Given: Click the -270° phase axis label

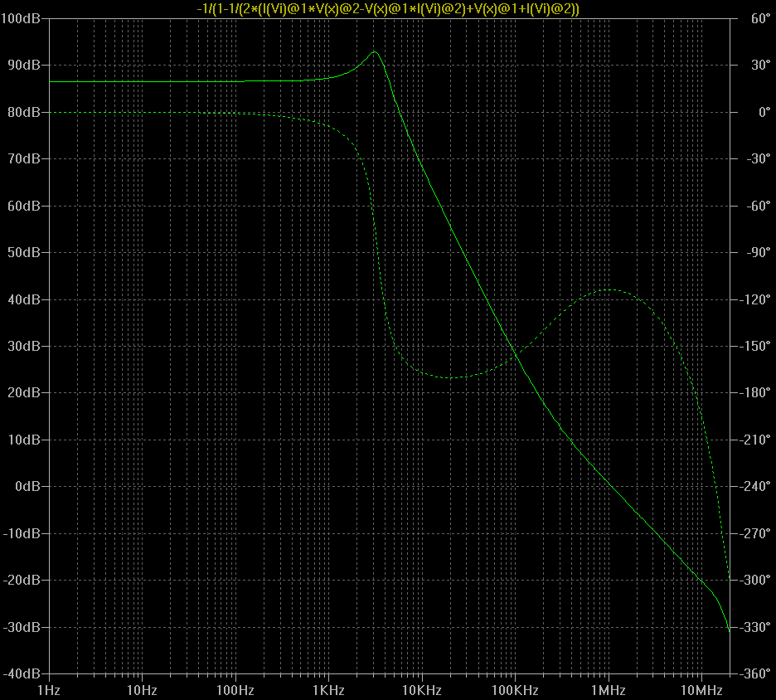Looking at the screenshot, I should click(x=754, y=533).
